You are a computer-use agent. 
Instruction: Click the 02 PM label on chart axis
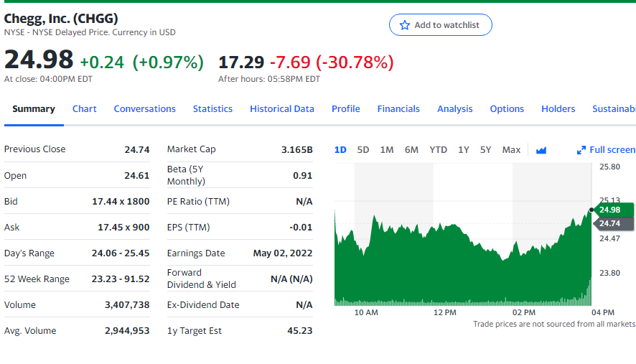523,313
